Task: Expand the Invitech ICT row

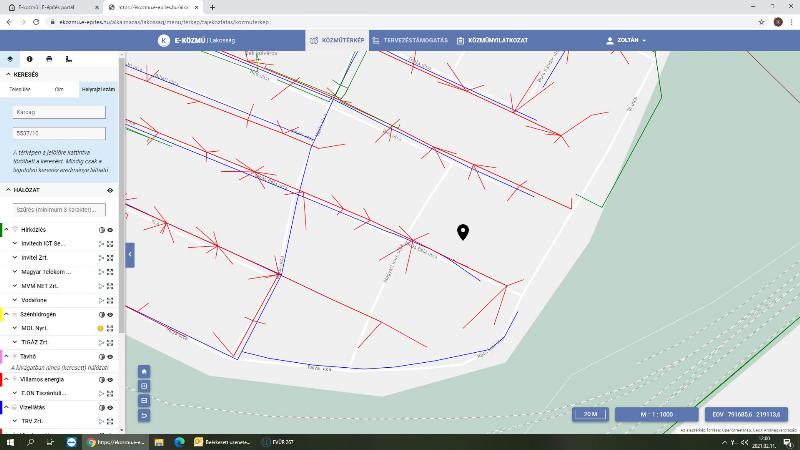Action: (15, 243)
